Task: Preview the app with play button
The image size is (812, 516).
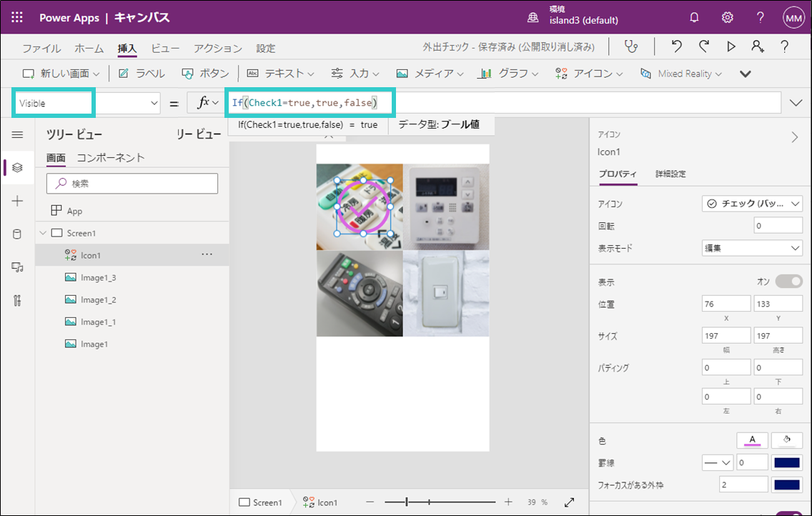Action: (731, 46)
